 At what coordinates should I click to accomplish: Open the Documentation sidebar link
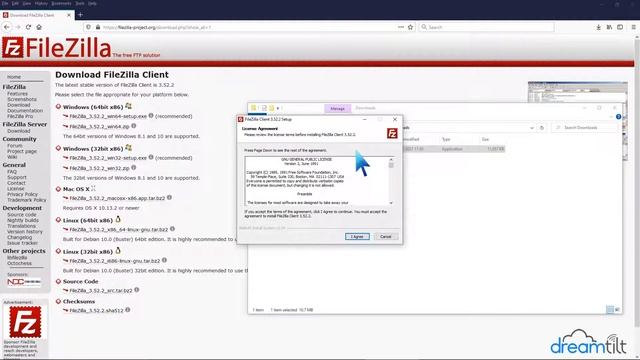pos(25,111)
